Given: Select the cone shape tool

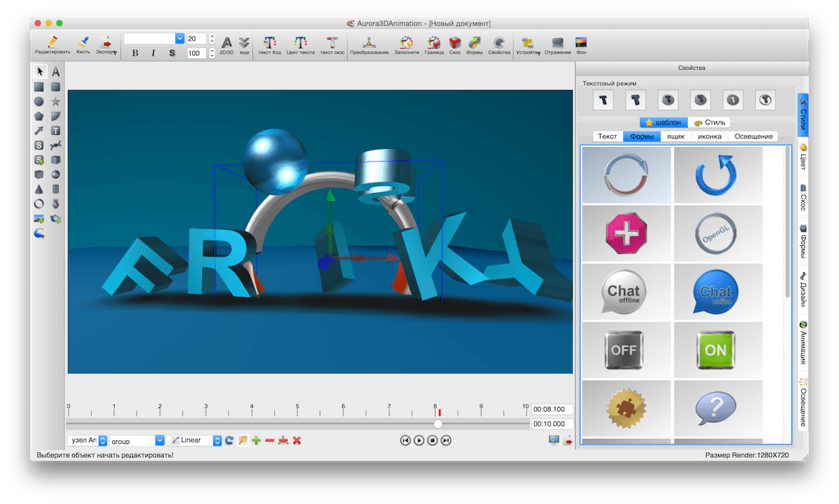Looking at the screenshot, I should click(40, 189).
